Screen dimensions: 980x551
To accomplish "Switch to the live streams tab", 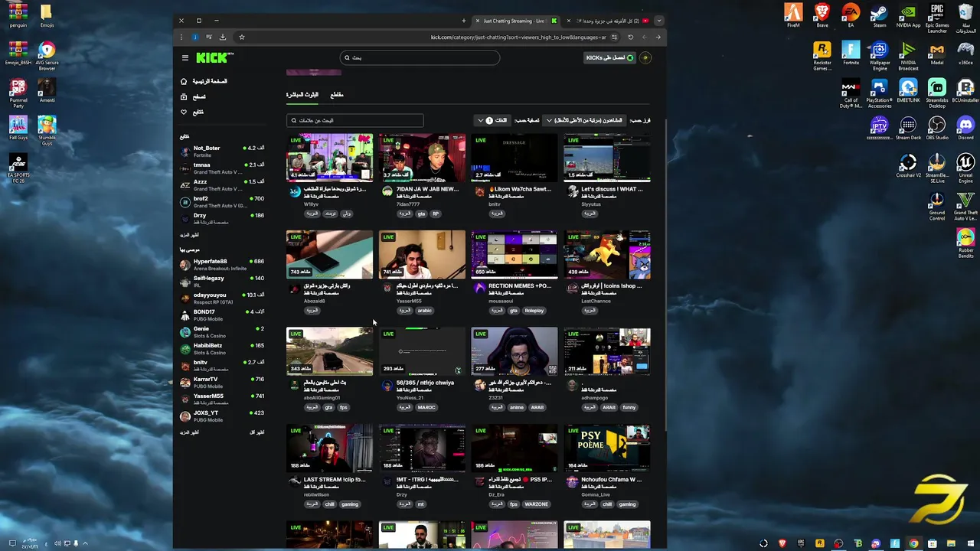I will tap(302, 95).
